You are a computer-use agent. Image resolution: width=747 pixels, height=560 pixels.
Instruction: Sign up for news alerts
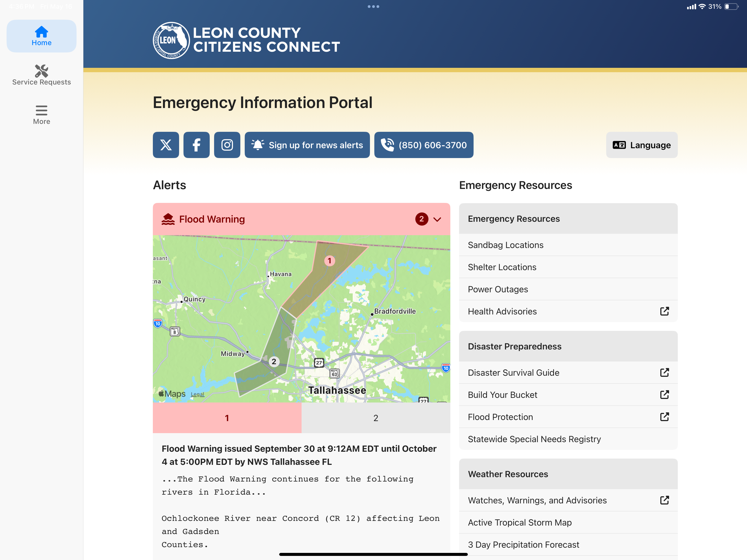click(307, 145)
